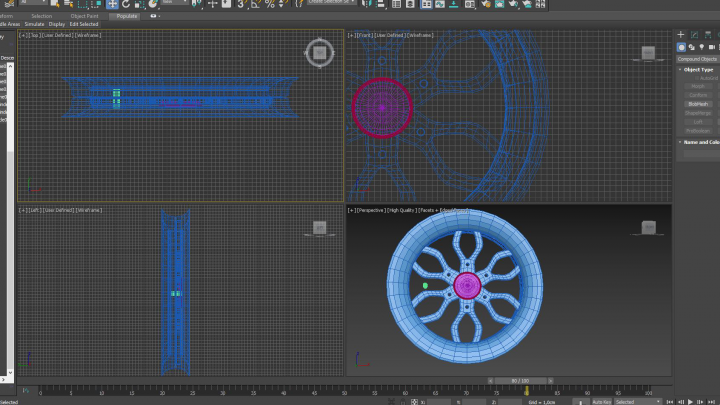Click the Top viewport ViewCube

[x=320, y=53]
